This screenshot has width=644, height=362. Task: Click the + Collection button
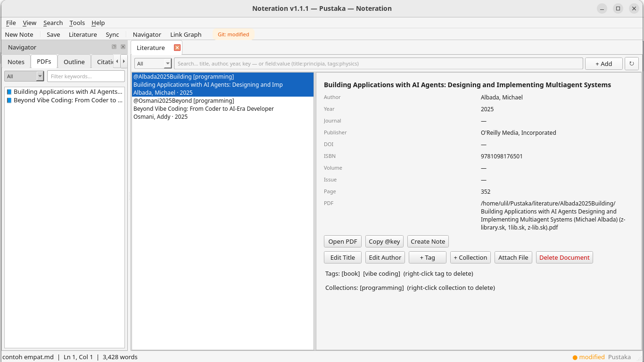tap(471, 257)
